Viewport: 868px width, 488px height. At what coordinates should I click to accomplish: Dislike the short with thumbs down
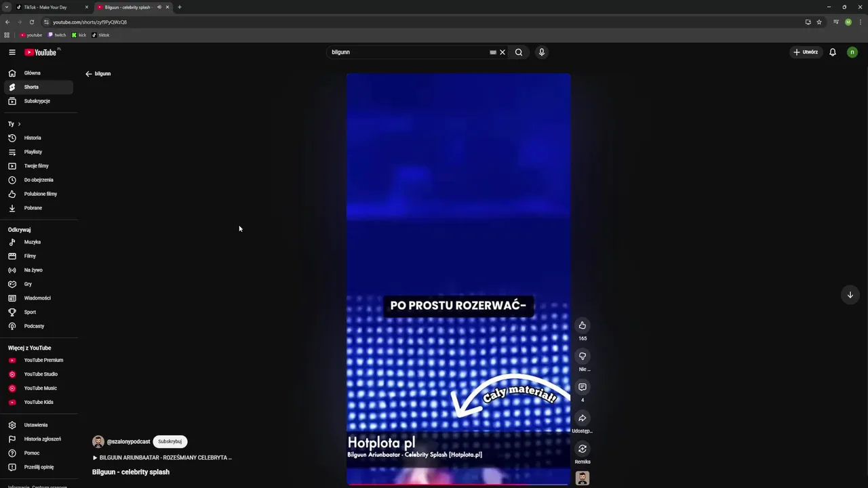[x=582, y=357]
